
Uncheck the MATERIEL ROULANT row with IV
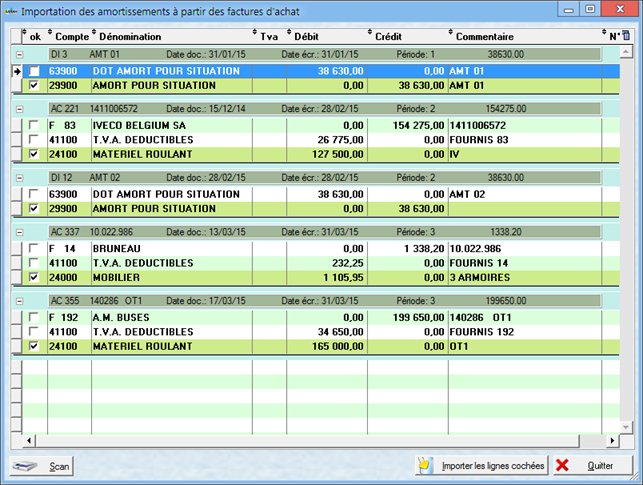pos(34,154)
